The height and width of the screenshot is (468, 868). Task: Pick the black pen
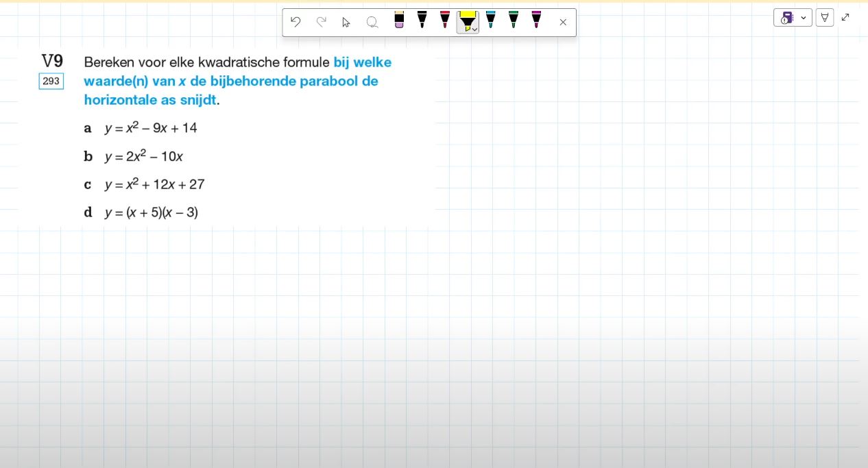422,20
